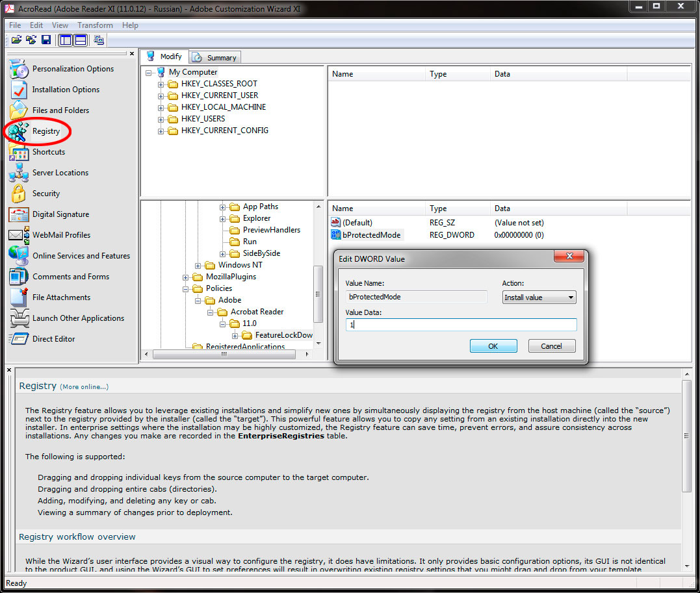The width and height of the screenshot is (700, 593).
Task: Select the Registry sidebar icon
Action: (x=19, y=131)
